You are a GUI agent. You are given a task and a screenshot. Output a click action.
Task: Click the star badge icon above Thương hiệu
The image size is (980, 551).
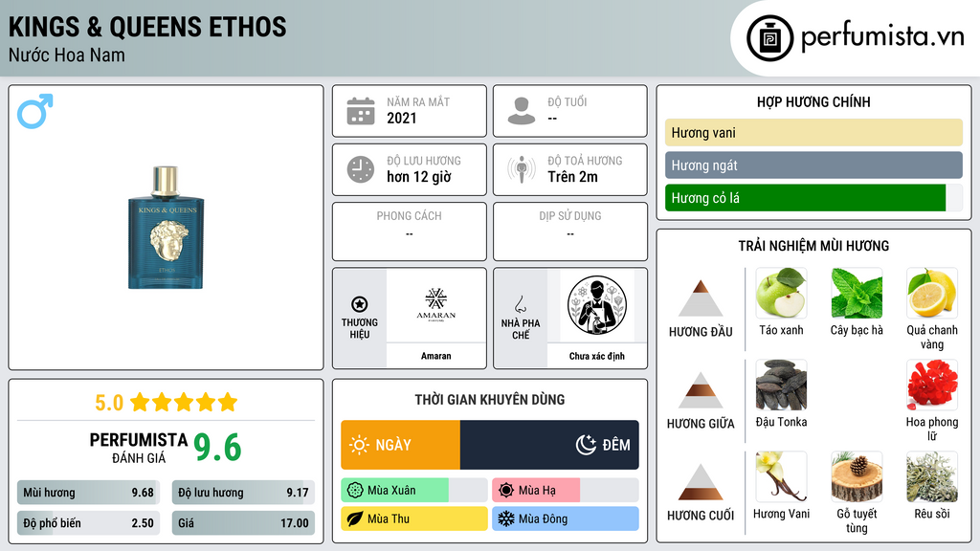(360, 304)
